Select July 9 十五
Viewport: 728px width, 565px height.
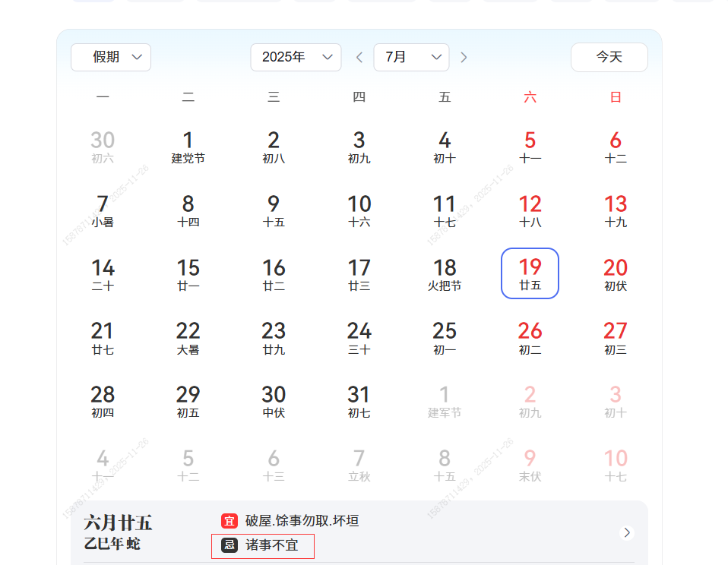click(274, 210)
